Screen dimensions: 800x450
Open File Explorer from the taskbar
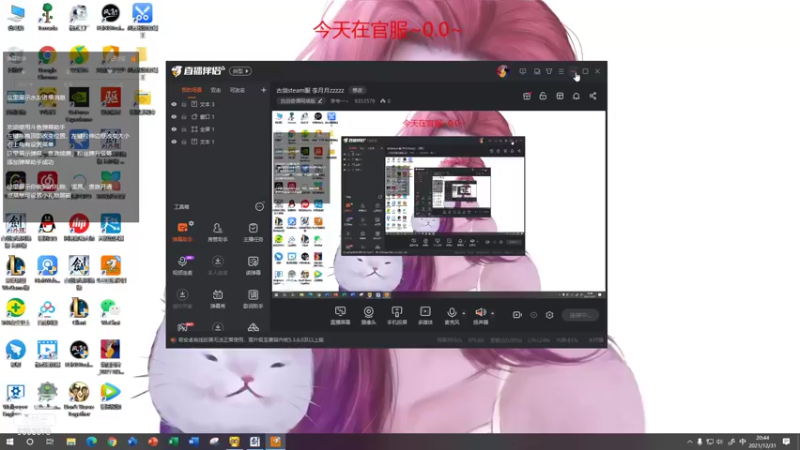pos(71,442)
